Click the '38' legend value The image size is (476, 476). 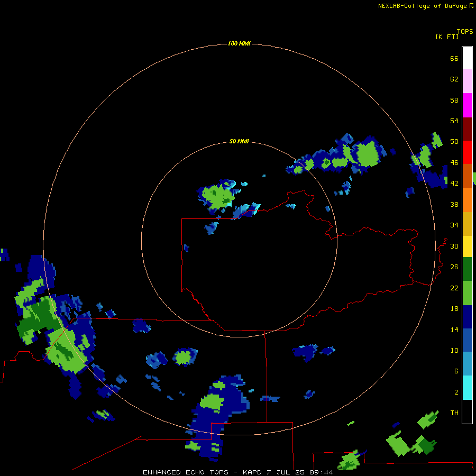click(x=454, y=204)
